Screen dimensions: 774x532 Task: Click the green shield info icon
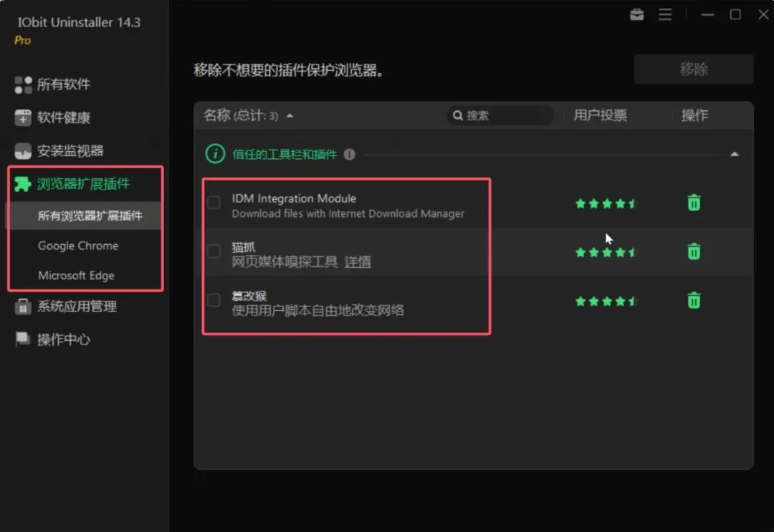215,154
